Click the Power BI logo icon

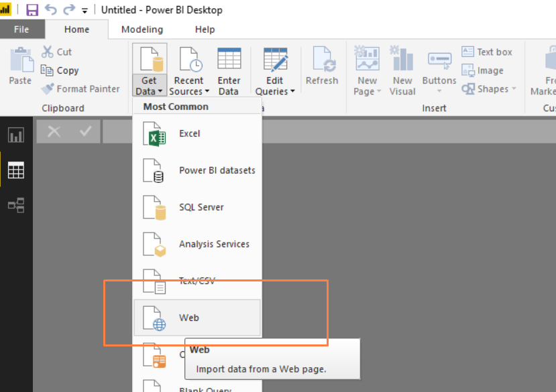click(5, 9)
